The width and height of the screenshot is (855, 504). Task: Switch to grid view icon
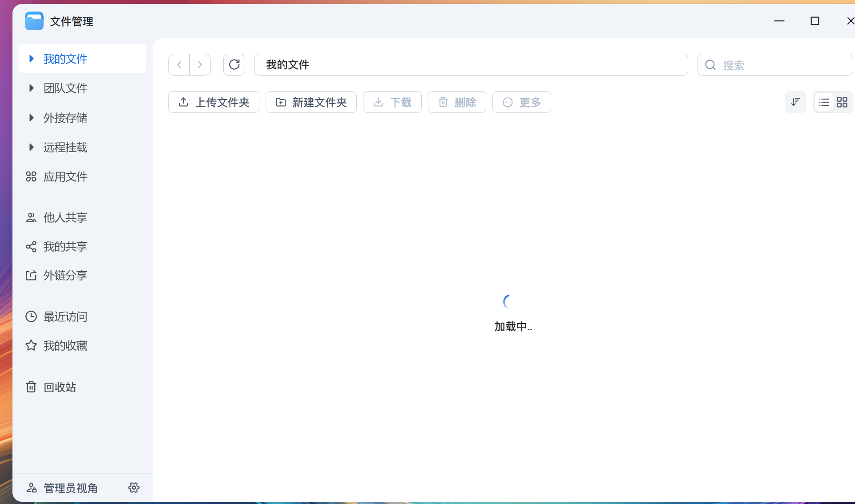pyautogui.click(x=842, y=102)
